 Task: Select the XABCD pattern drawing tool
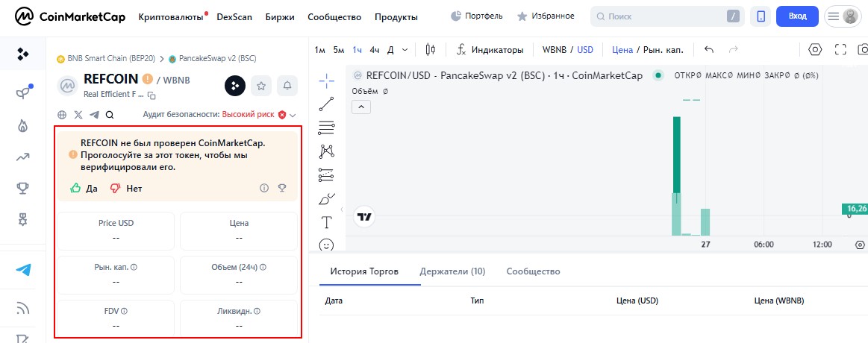327,151
